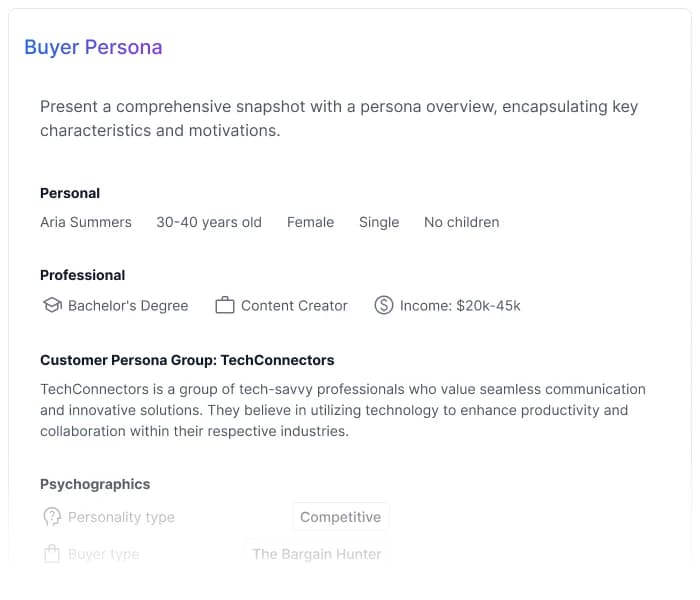Click the Bachelor's Degree text

(128, 306)
